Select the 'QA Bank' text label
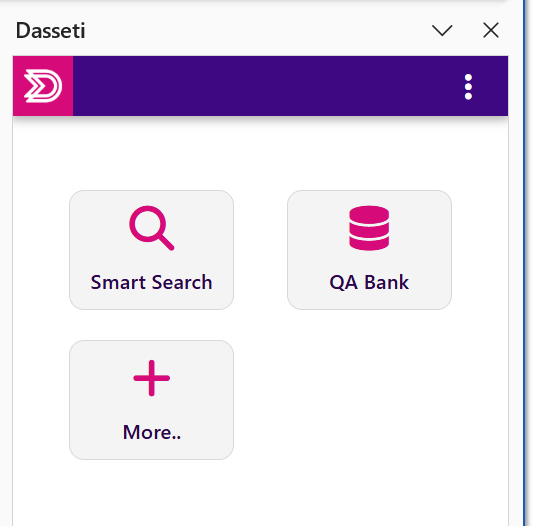Viewport: 533px width, 526px height. 369,282
